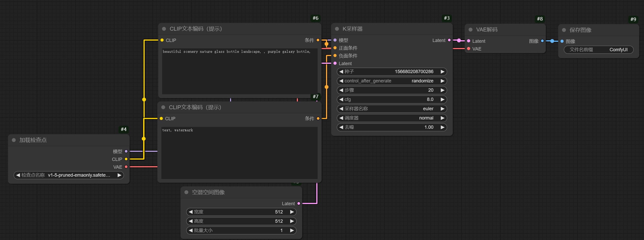Collapse the 加载检查点 node using its dot
Image resolution: width=644 pixels, height=240 pixels.
coord(14,140)
